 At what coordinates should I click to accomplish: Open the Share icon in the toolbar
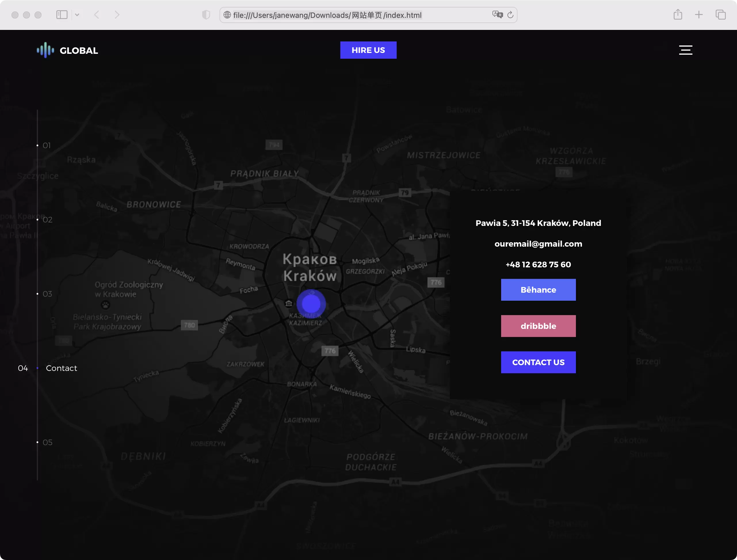(x=678, y=14)
